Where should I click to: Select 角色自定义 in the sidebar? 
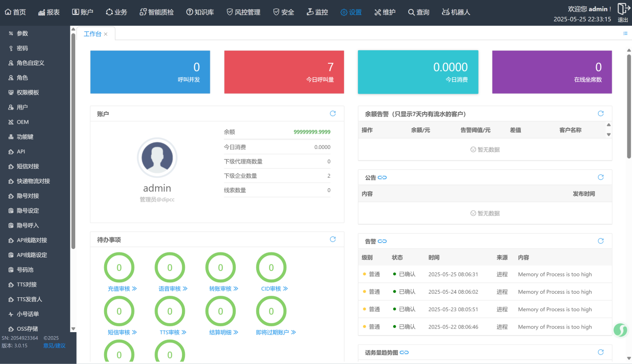(x=30, y=63)
